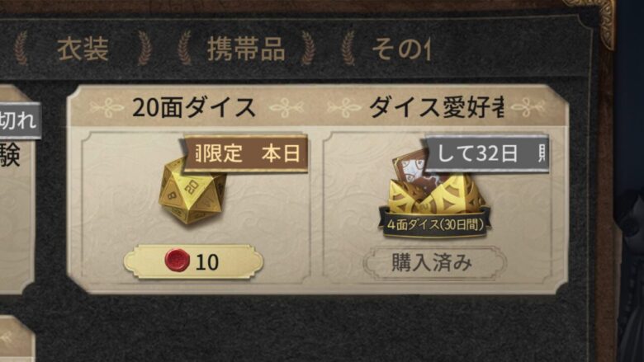Click the red wax seal currency icon
Screen dimensions: 644x362
pyautogui.click(x=177, y=261)
